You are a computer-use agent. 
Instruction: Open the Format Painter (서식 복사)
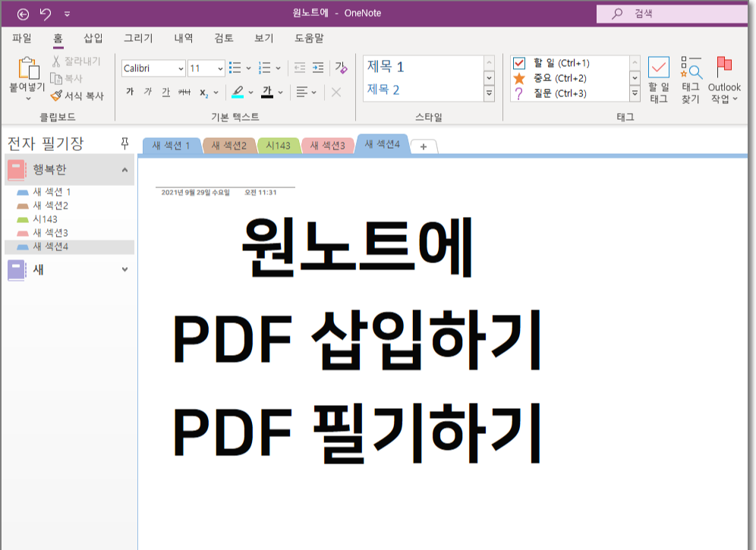click(76, 94)
